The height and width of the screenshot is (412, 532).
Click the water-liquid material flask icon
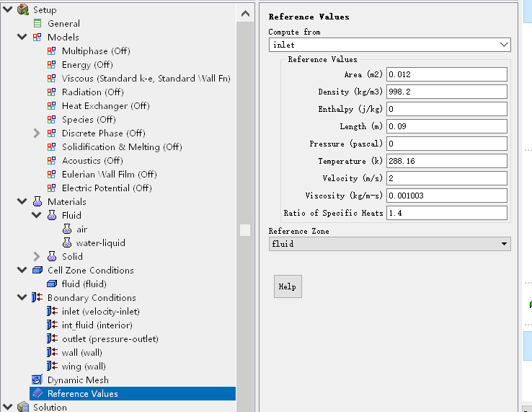67,243
